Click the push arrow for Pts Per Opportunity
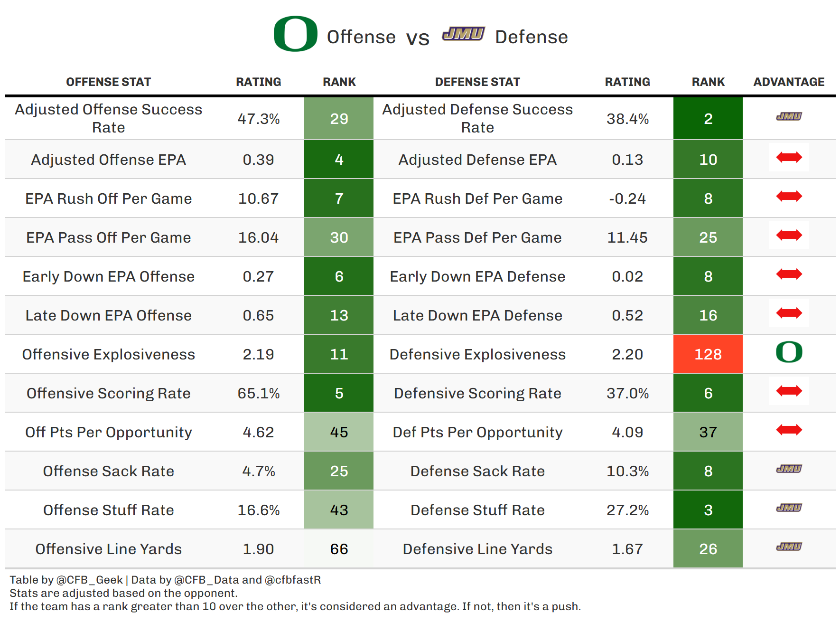Image resolution: width=840 pixels, height=623 pixels. (x=789, y=430)
